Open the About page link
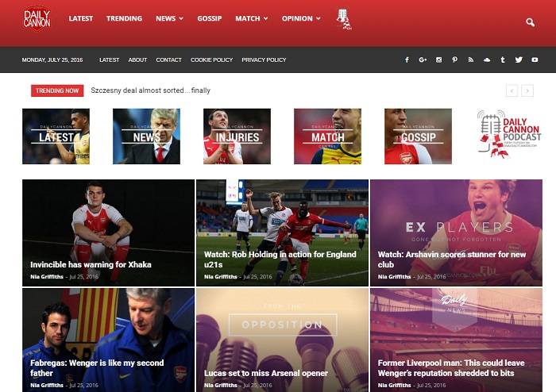This screenshot has width=556, height=392. pos(137,60)
